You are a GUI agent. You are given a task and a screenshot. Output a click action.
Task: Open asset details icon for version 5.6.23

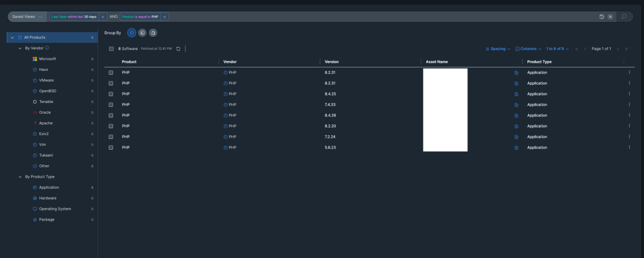click(517, 148)
